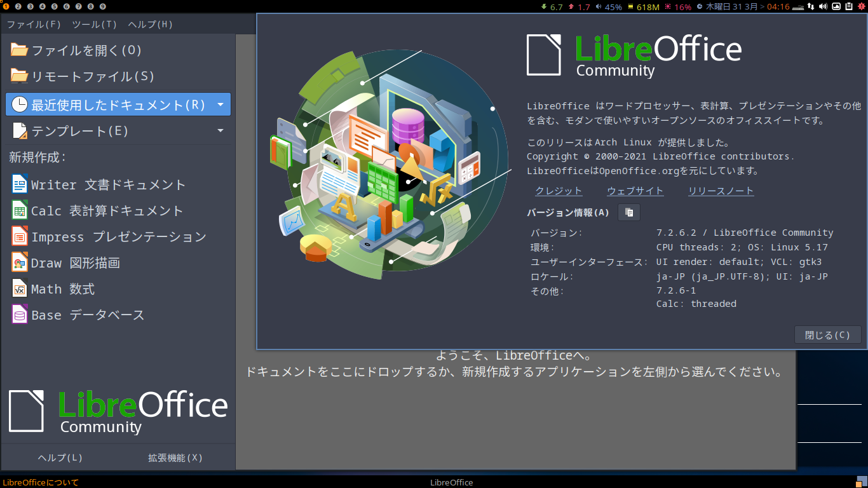This screenshot has width=868, height=488.
Task: Copy version info with the clipboard icon
Action: pyautogui.click(x=628, y=212)
